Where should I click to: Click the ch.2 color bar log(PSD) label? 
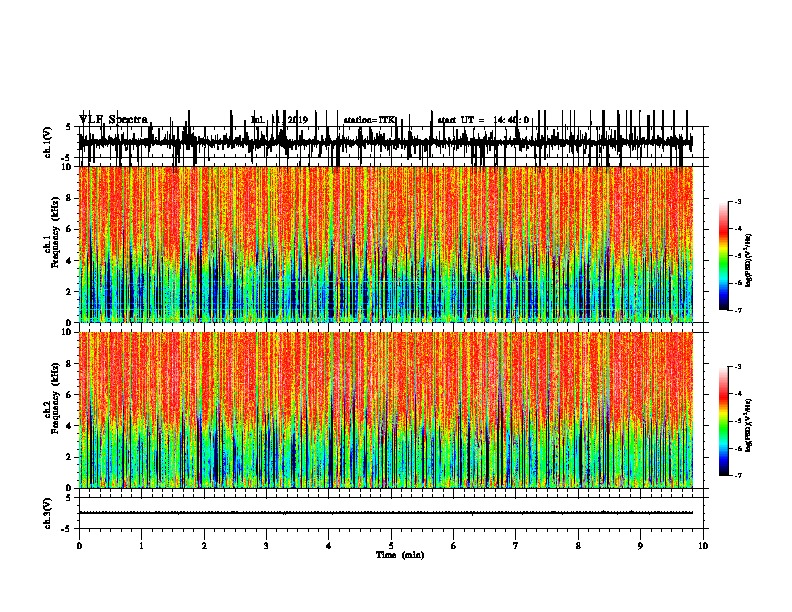point(748,425)
